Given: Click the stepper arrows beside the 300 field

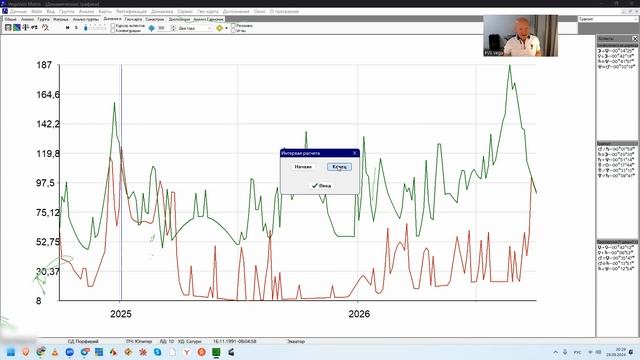Looking at the screenshot, I should click(173, 28).
